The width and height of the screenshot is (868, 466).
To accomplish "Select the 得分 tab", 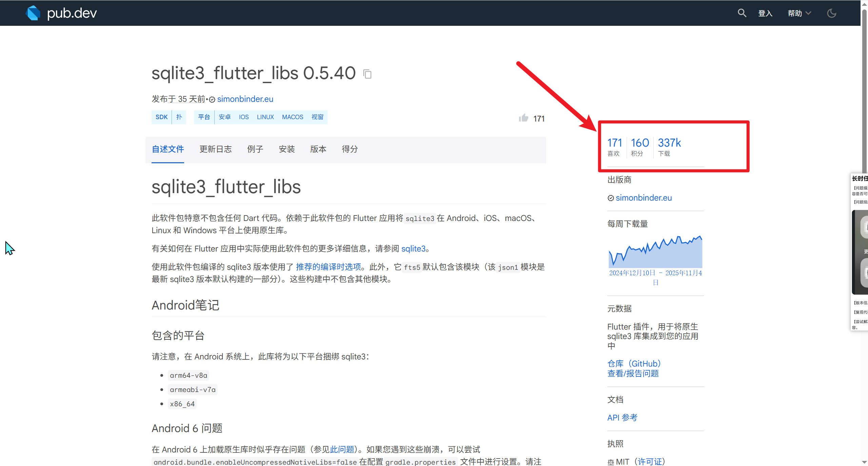I will tap(350, 149).
